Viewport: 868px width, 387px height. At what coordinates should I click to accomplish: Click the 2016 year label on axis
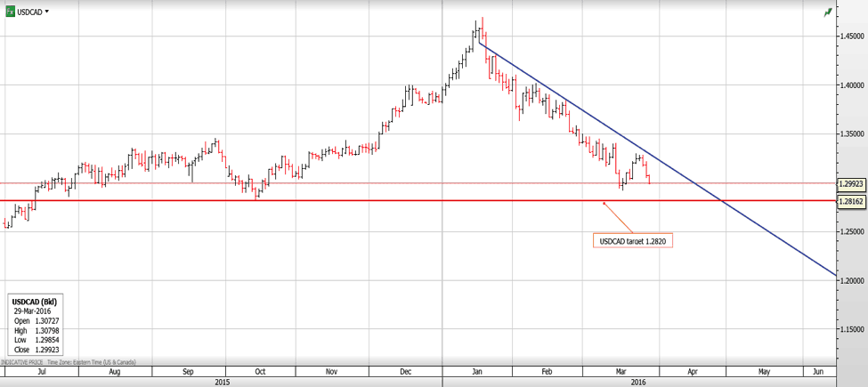tap(638, 381)
